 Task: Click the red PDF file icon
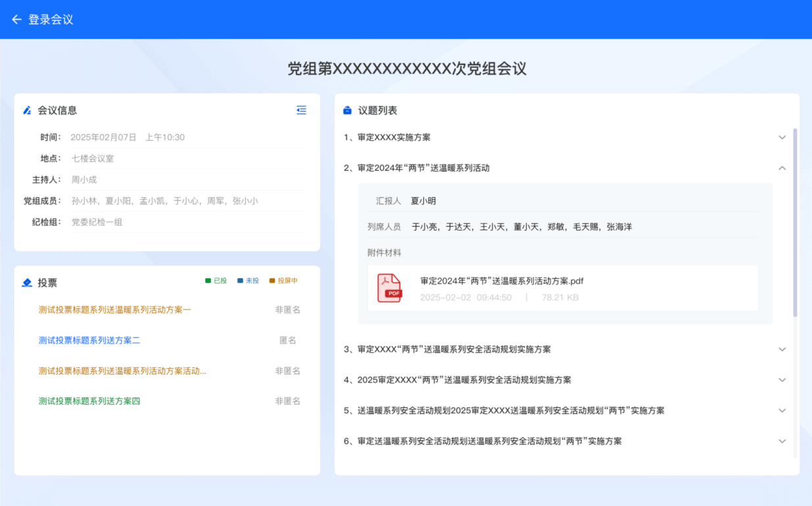click(389, 288)
